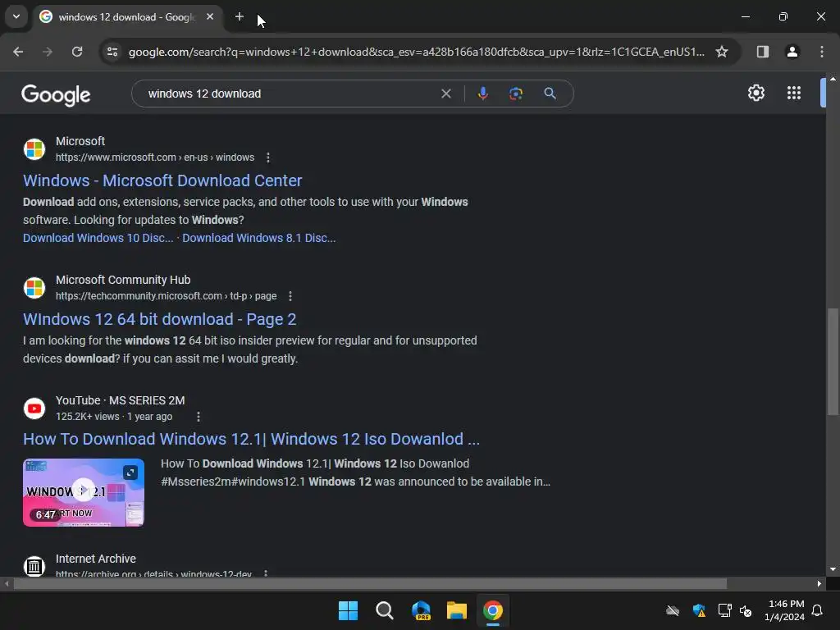Start a voice search with microphone

click(482, 94)
